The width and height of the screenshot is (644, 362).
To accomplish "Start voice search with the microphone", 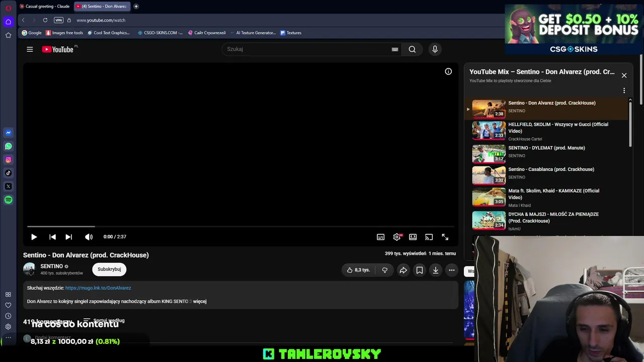I will (435, 49).
